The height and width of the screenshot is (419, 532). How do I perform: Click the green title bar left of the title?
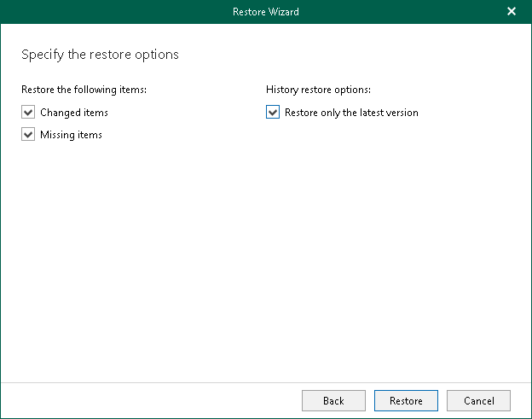point(102,12)
